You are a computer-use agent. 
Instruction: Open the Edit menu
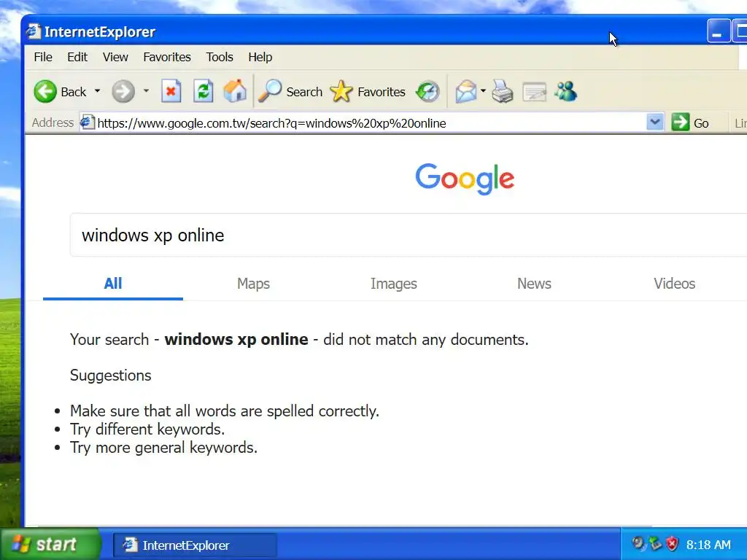click(77, 57)
